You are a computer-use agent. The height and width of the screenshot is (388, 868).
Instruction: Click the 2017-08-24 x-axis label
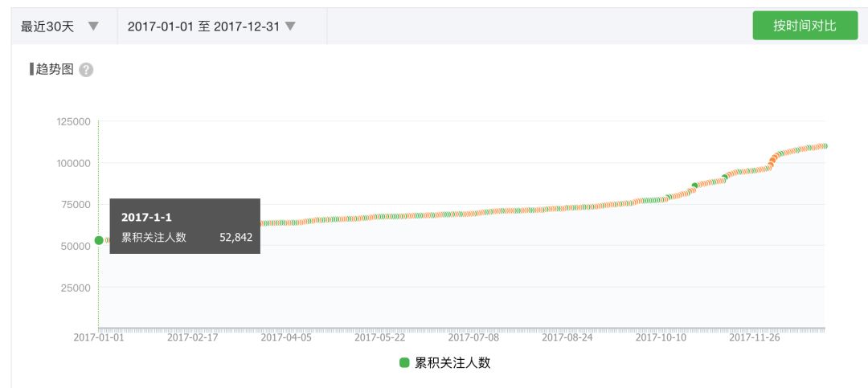567,337
